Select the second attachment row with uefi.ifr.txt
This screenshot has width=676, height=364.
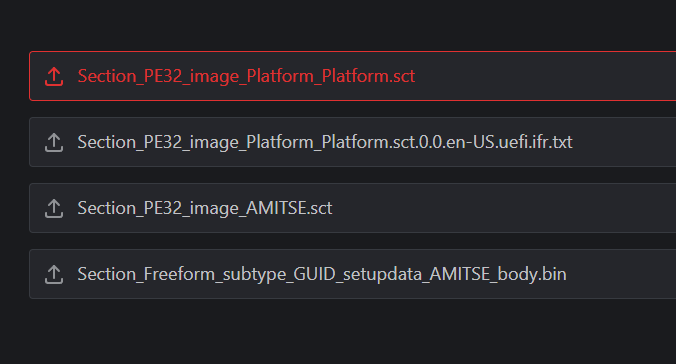point(353,142)
